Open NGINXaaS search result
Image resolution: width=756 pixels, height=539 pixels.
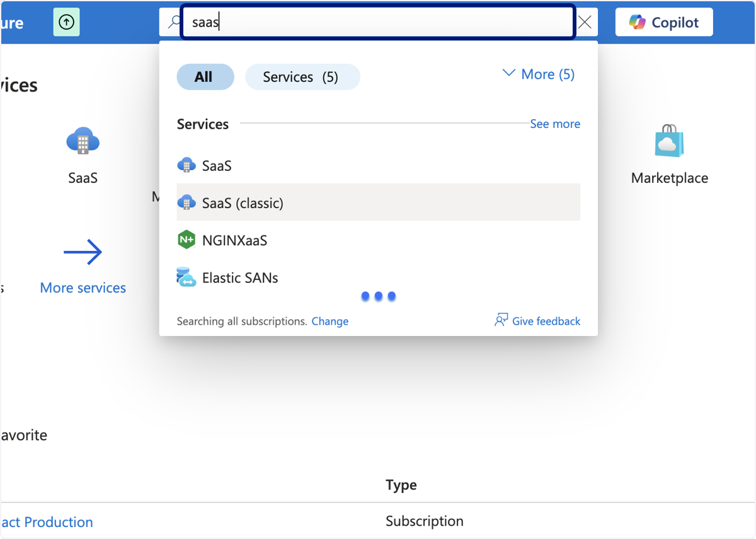378,240
